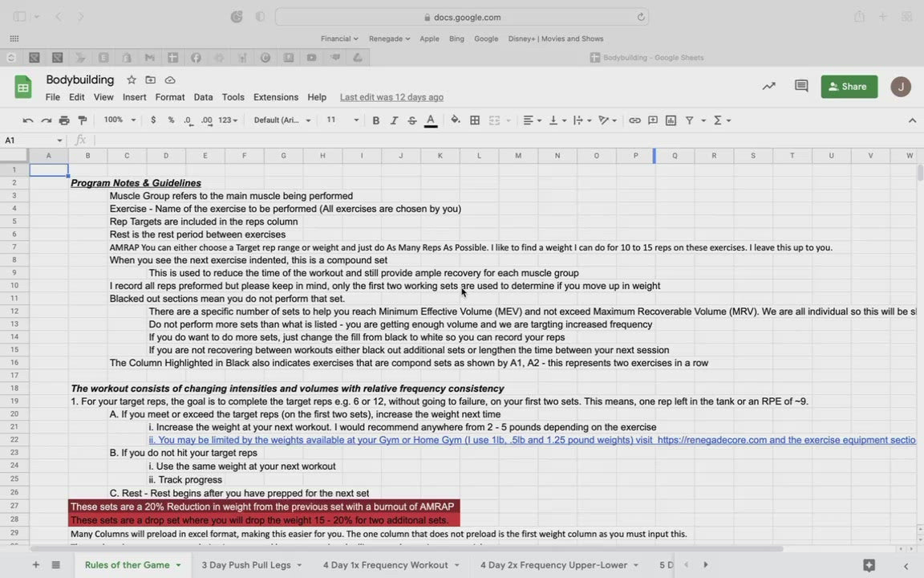The image size is (924, 578).
Task: Open more number formats dropdown
Action: tap(228, 120)
